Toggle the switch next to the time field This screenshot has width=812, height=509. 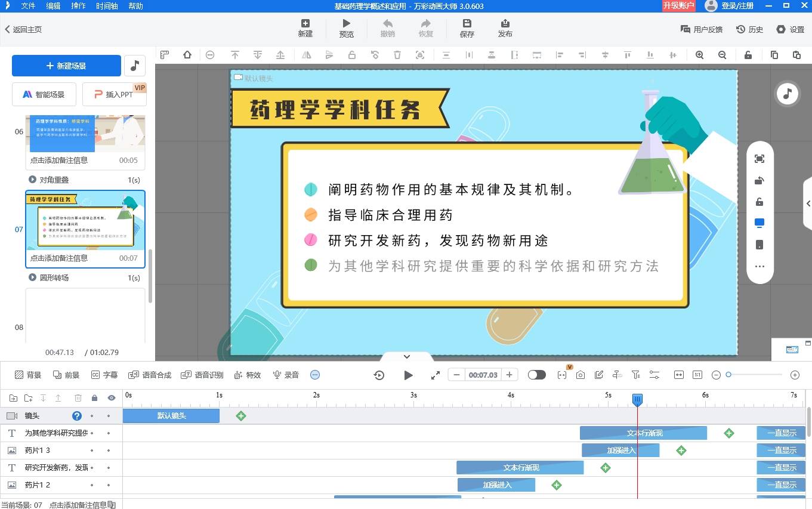pos(536,375)
